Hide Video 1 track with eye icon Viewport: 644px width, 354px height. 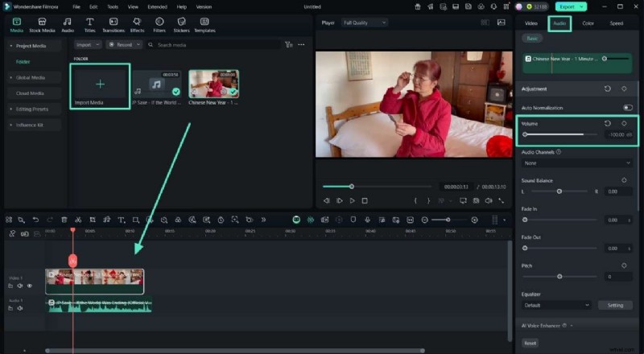(30, 286)
